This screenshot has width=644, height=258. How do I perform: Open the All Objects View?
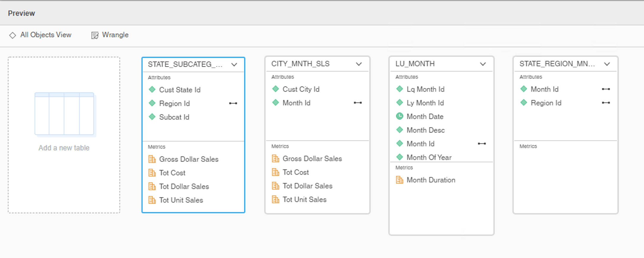(x=40, y=35)
